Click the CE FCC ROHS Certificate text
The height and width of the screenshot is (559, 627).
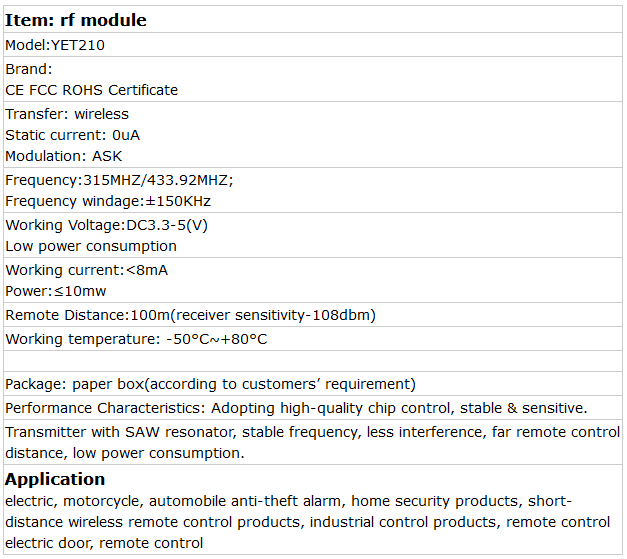92,90
